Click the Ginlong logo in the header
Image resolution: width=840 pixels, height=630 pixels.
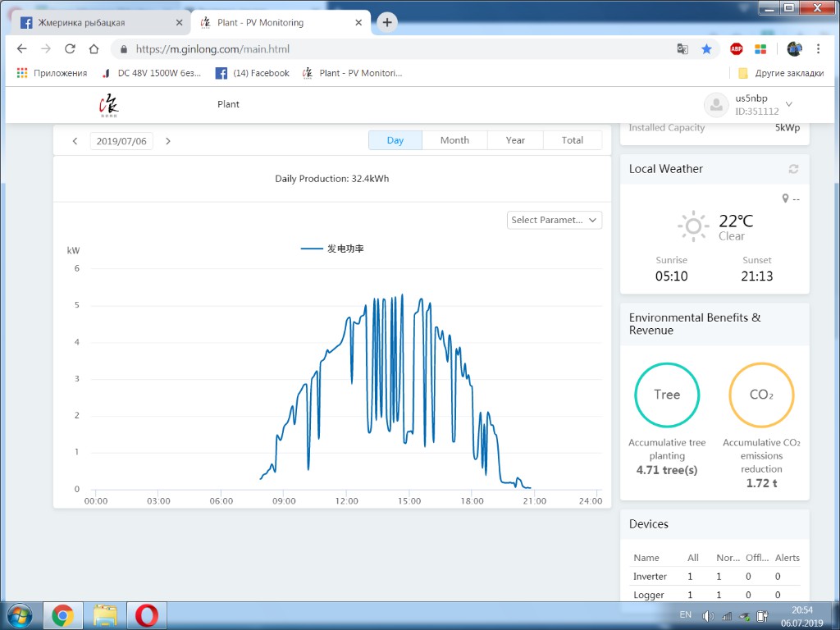(108, 105)
